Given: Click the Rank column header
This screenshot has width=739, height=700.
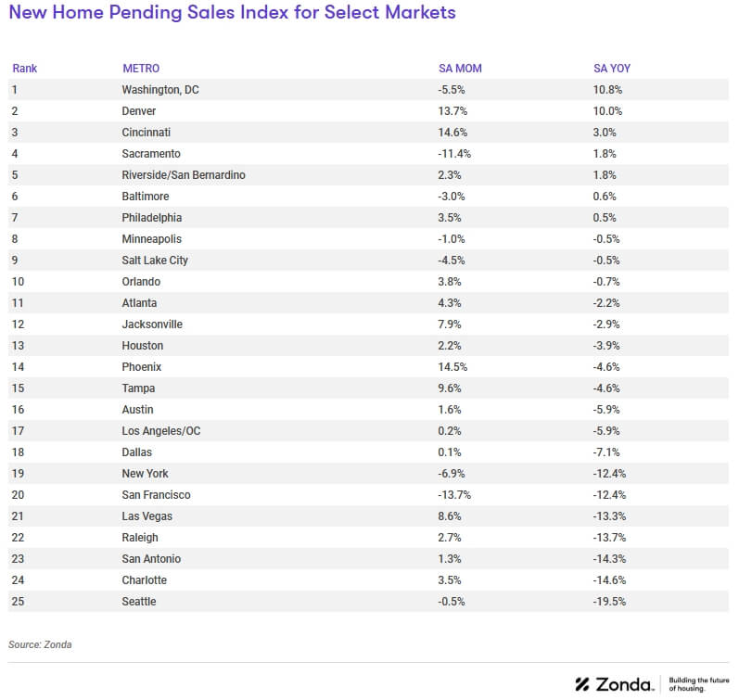Looking at the screenshot, I should tap(24, 69).
